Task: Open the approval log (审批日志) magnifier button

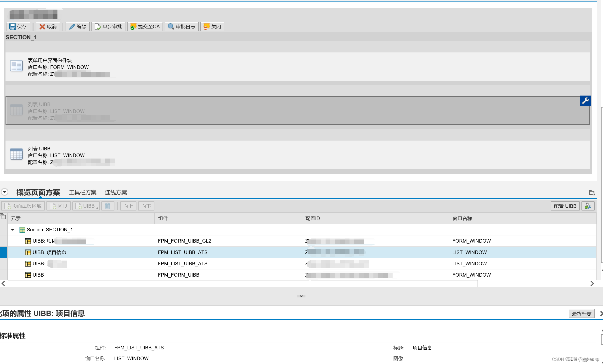Action: coord(182,26)
